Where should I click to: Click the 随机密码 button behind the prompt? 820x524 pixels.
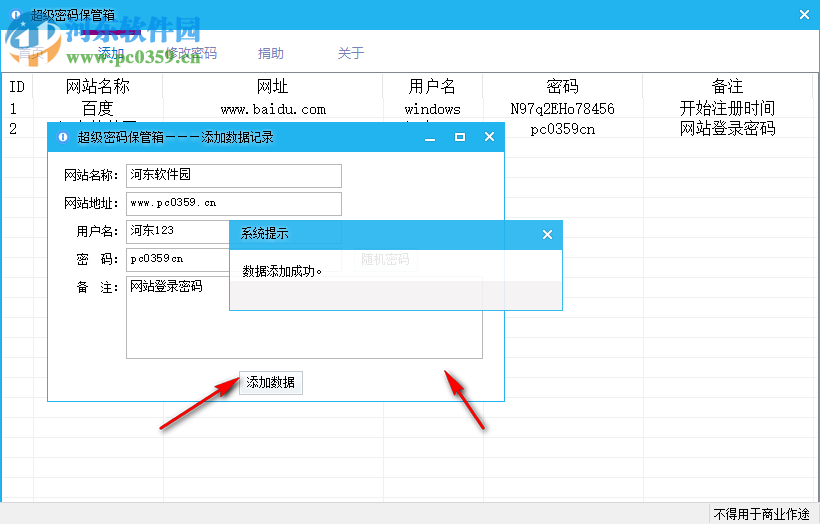[x=385, y=259]
